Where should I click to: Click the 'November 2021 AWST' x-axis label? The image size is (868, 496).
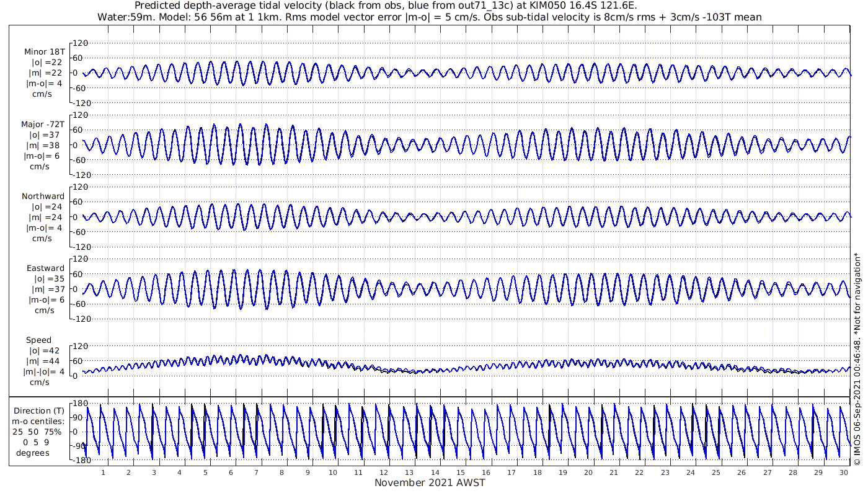pos(430,483)
